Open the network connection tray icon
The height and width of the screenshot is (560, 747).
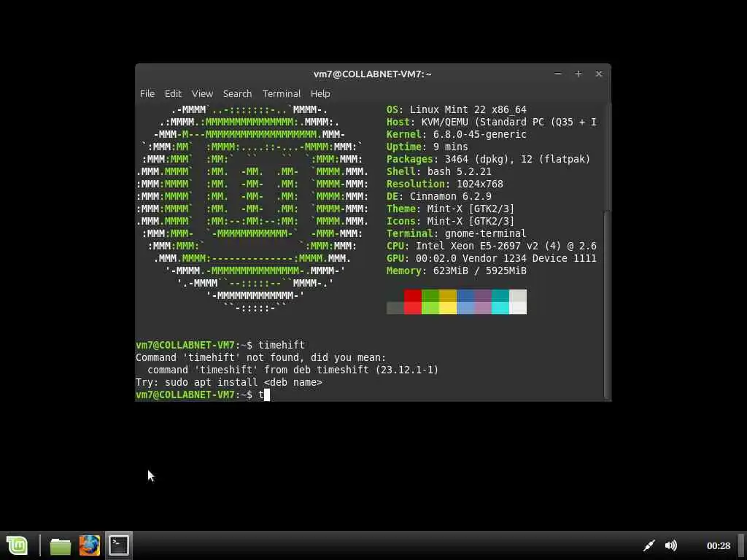point(649,545)
